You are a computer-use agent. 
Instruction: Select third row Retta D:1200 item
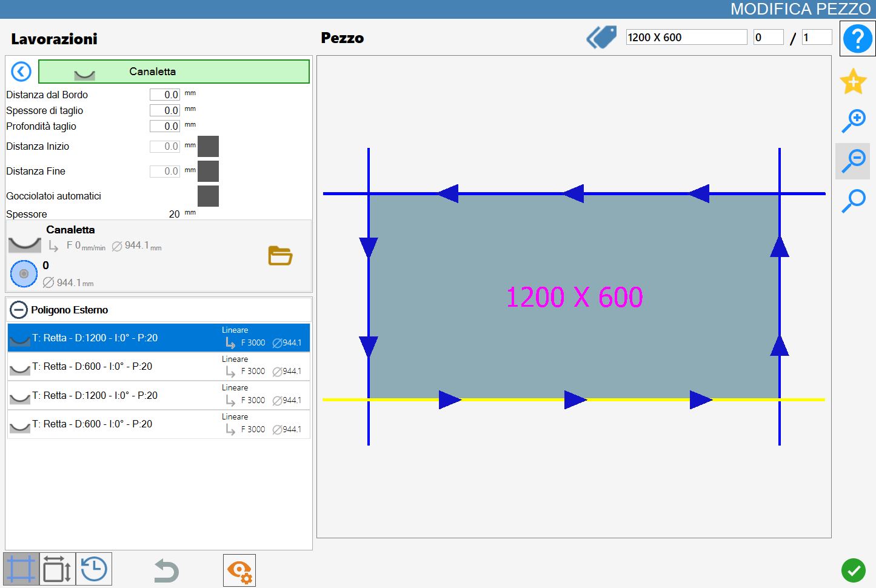tap(159, 395)
